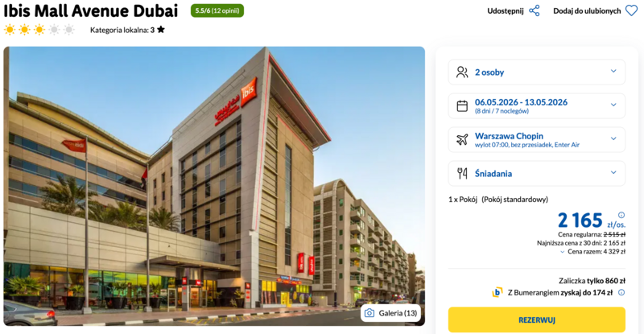644x334 pixels.
Task: Click the calendar icon in date selector
Action: click(x=462, y=106)
